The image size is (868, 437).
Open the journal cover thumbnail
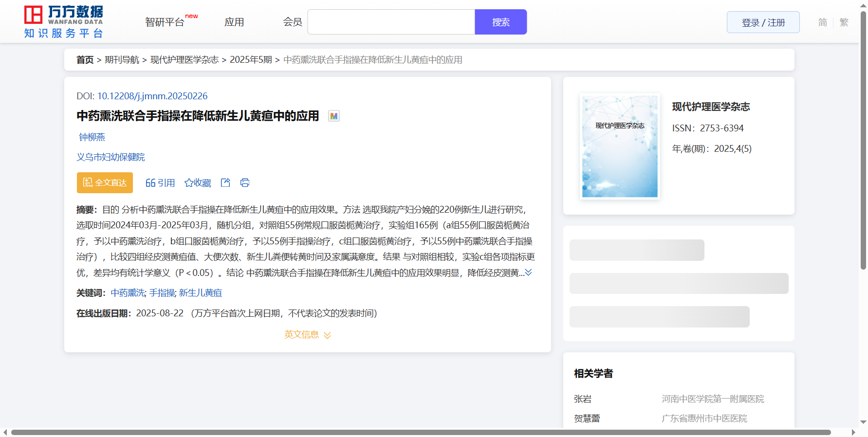[x=620, y=146]
